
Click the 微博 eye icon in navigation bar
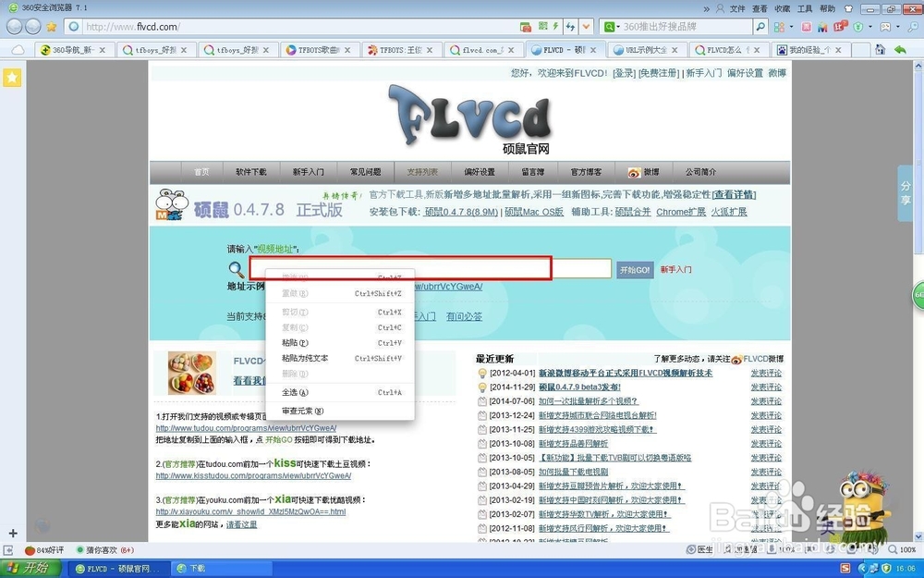point(634,173)
